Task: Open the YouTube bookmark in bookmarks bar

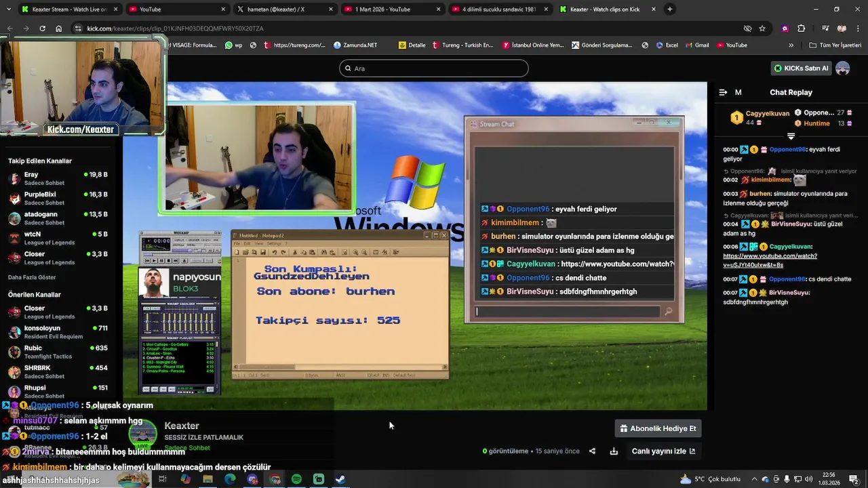Action: tap(731, 45)
